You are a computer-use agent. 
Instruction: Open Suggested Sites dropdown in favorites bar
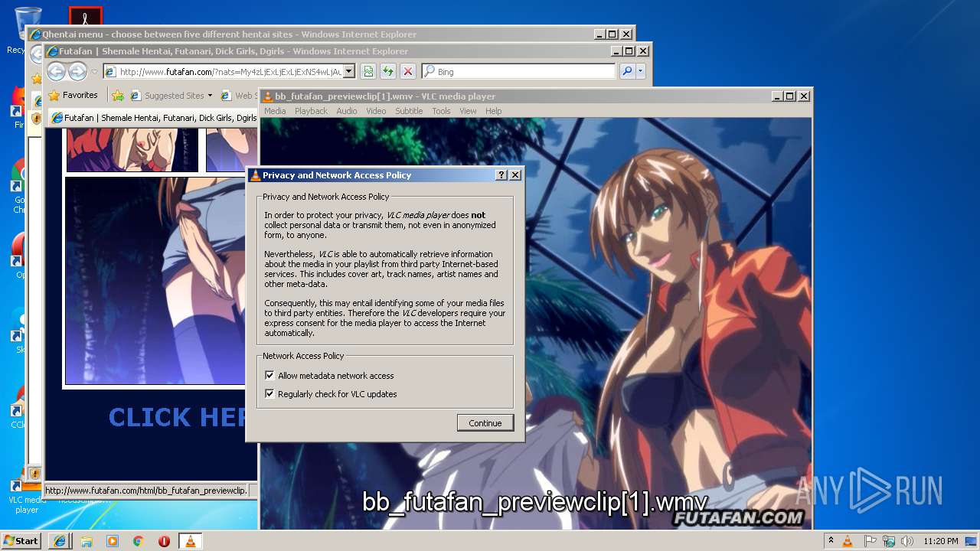click(210, 96)
